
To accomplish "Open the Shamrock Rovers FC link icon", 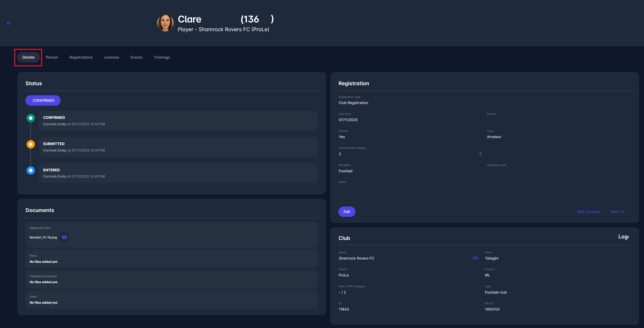I will (475, 258).
